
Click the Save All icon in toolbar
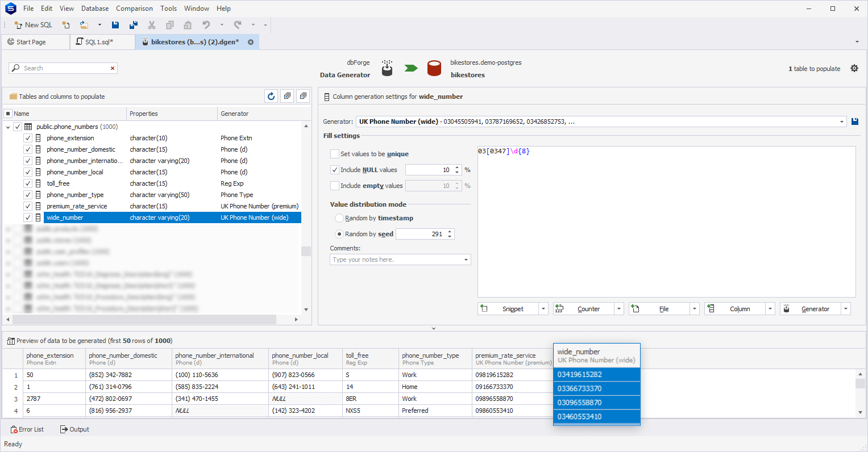pyautogui.click(x=134, y=25)
